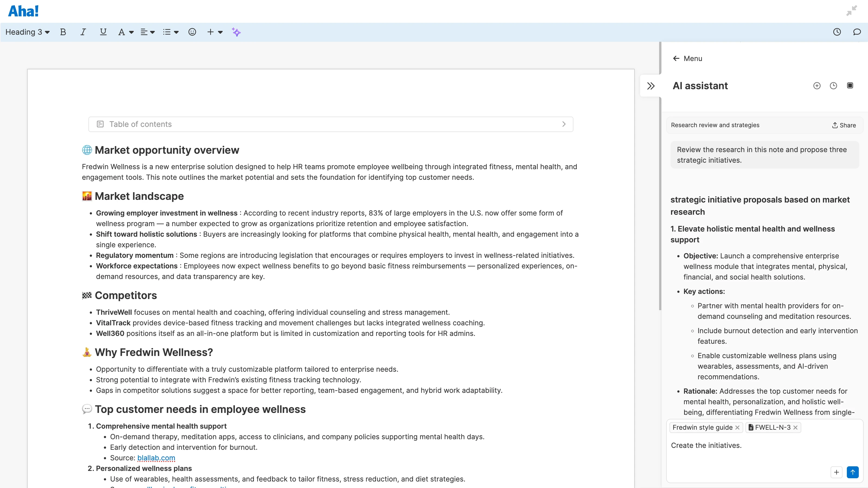Return to the Menu in the assistant panel
Screen dimensions: 868x488
point(687,58)
